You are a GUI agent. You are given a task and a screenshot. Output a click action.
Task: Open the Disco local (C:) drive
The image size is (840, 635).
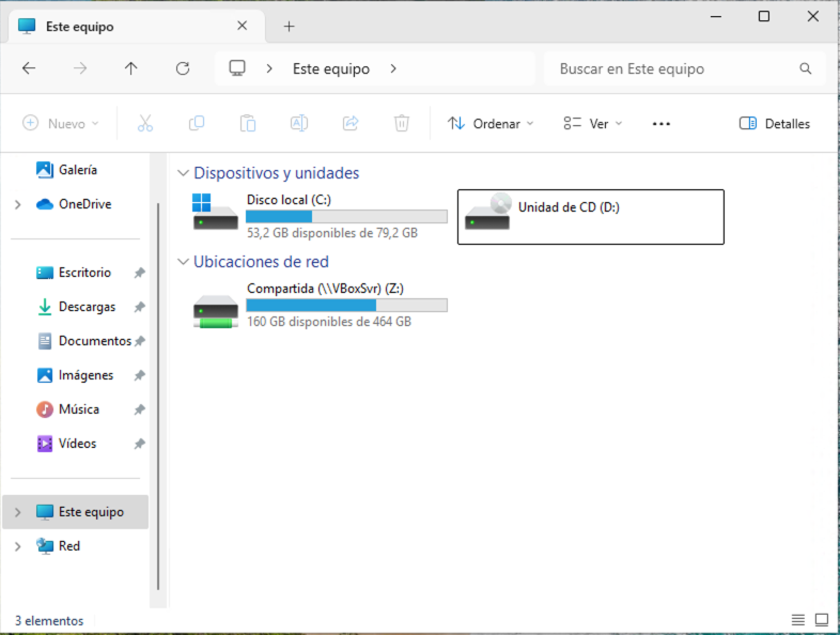[320, 216]
